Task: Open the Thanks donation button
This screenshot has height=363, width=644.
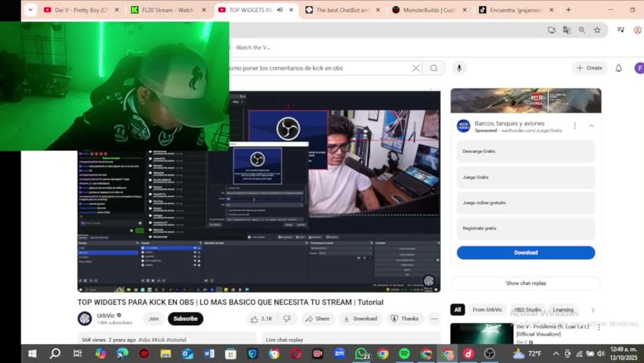Action: click(x=405, y=319)
